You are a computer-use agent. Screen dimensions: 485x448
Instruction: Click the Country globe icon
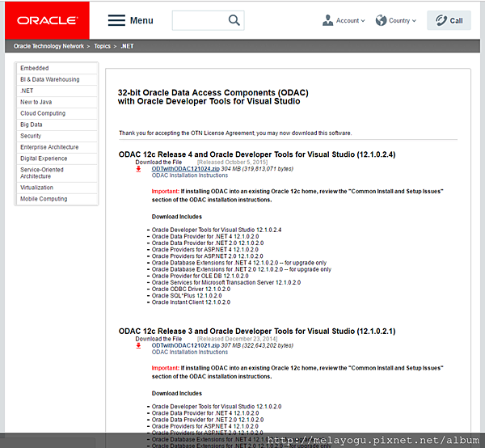(x=381, y=20)
